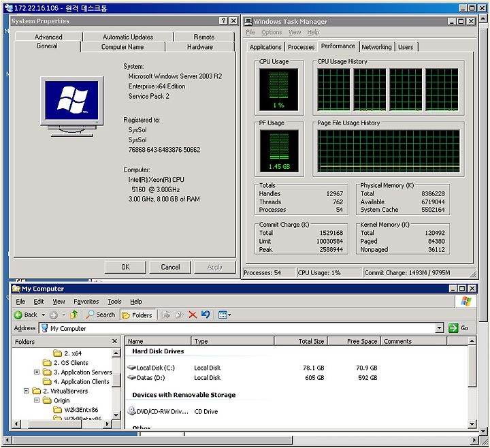The image size is (490, 448).
Task: Click the green Go button
Action: [x=459, y=328]
